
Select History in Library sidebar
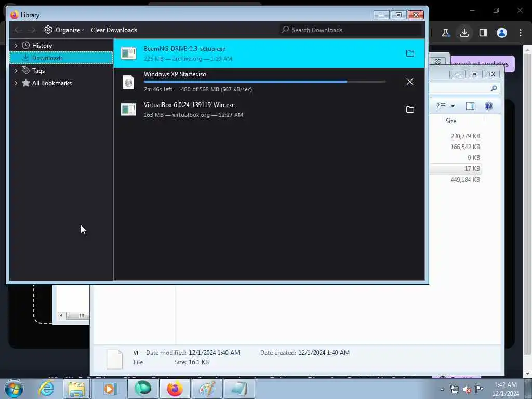pyautogui.click(x=42, y=46)
